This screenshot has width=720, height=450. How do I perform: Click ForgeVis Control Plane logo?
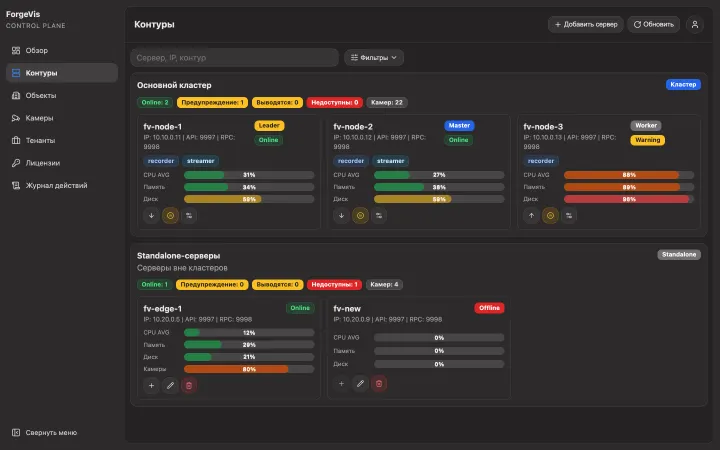(x=35, y=19)
